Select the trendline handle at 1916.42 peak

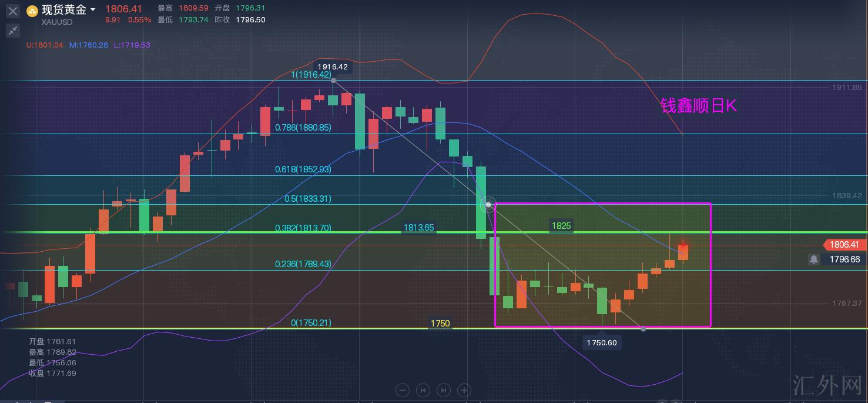click(x=333, y=80)
